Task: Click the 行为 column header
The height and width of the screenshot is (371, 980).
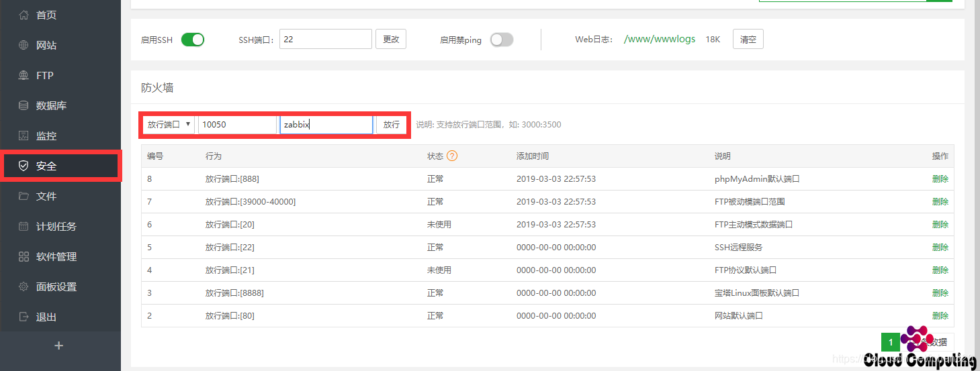Action: point(214,156)
